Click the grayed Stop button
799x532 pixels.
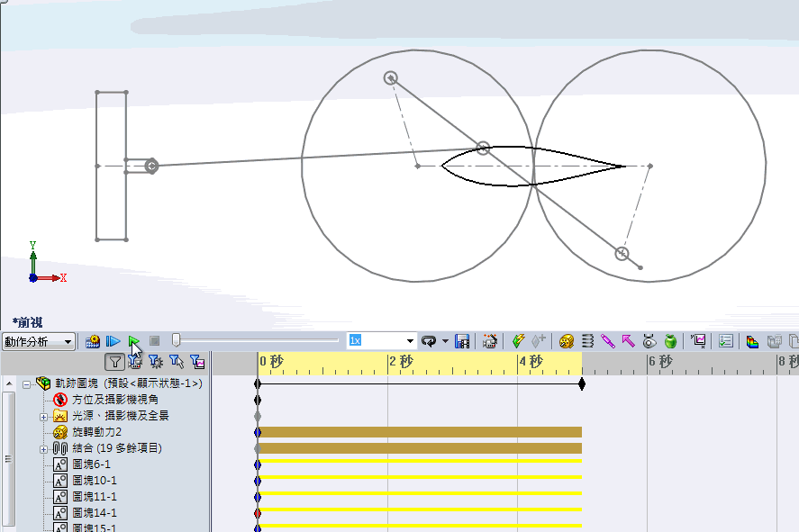(154, 340)
